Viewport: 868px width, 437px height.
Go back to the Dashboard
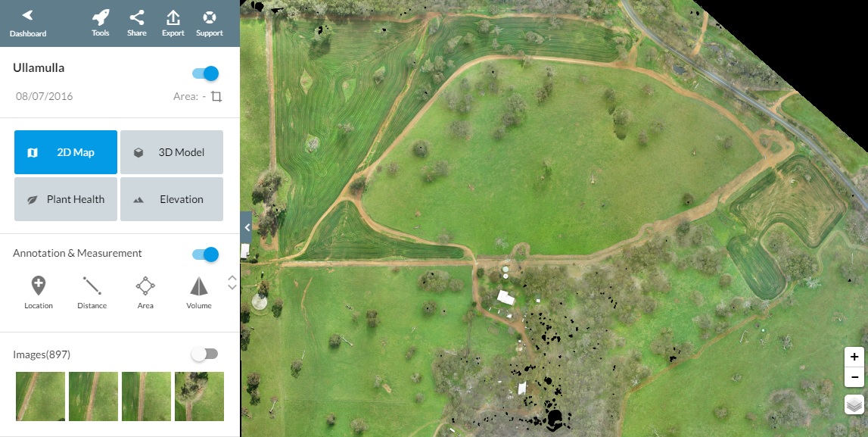[x=28, y=23]
